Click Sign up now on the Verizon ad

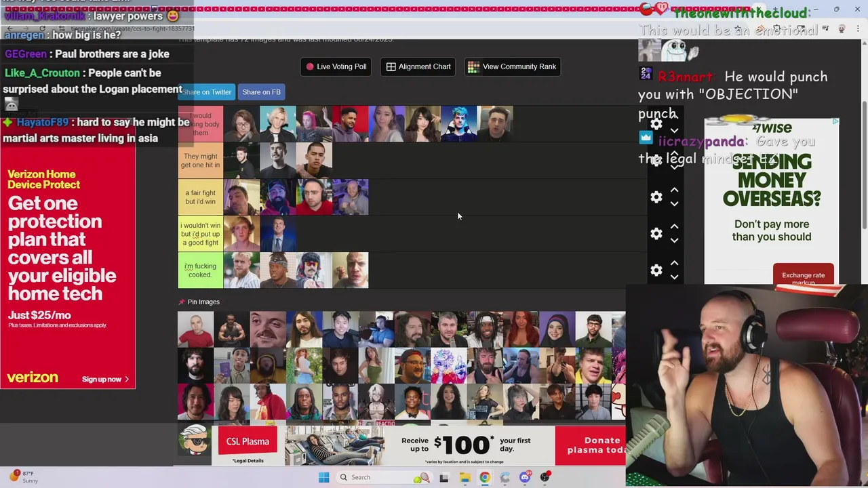coord(105,380)
